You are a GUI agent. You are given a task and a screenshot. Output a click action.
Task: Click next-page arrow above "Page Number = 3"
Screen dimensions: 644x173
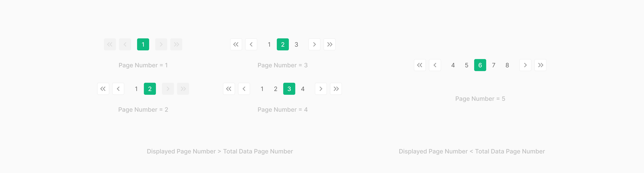tap(314, 44)
